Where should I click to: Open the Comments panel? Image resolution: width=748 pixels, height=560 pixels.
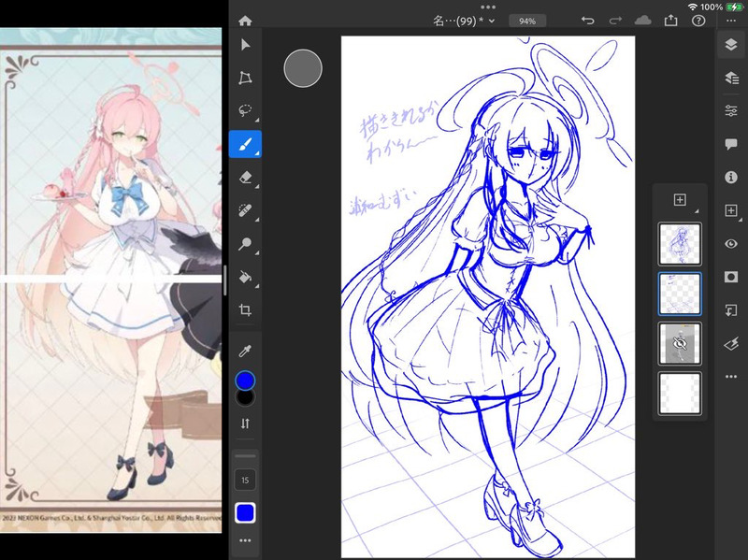(731, 144)
